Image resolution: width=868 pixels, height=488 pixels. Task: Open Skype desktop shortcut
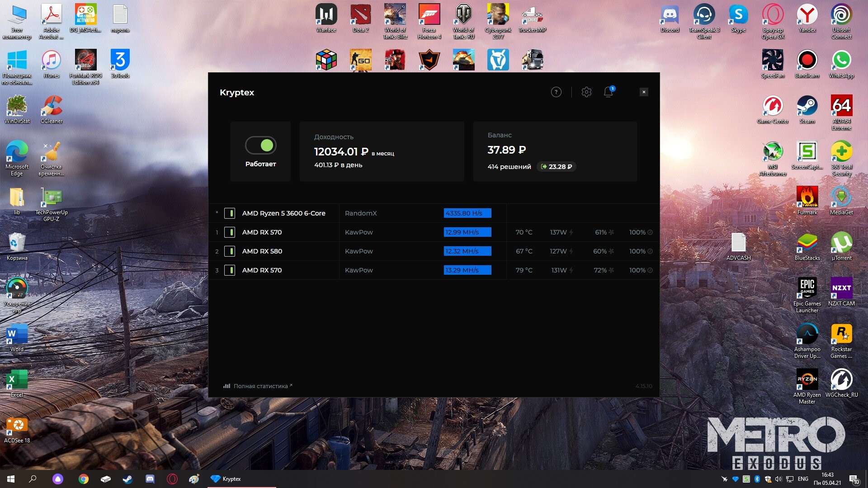tap(738, 18)
